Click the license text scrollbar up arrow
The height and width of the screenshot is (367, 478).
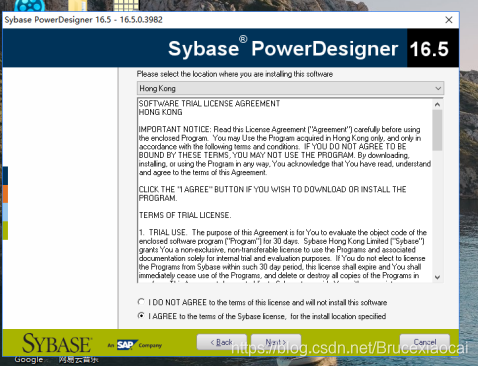(437, 104)
